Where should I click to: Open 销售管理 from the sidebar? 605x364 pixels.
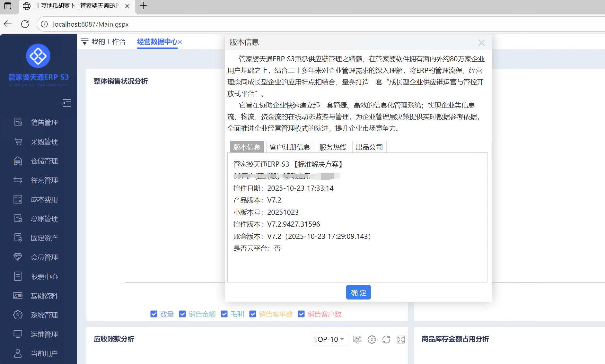coord(44,122)
